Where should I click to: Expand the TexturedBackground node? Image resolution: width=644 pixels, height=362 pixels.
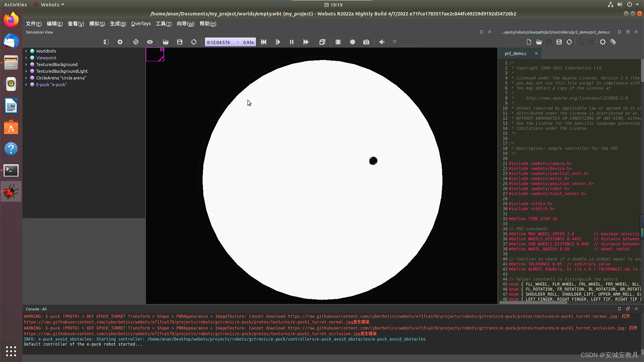pos(26,64)
